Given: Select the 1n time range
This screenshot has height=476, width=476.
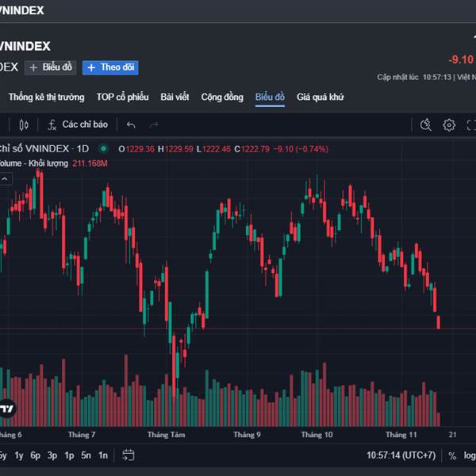Looking at the screenshot, I should 103,455.
